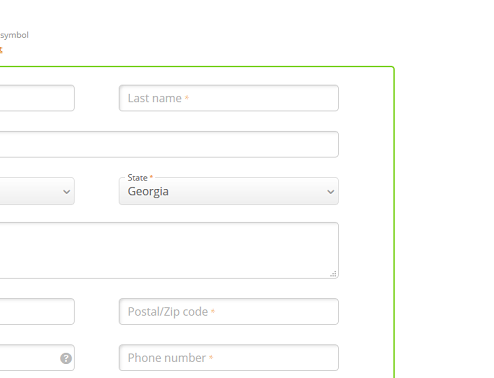Open the State dropdown showing Georgia
494x378 pixels.
229,191
